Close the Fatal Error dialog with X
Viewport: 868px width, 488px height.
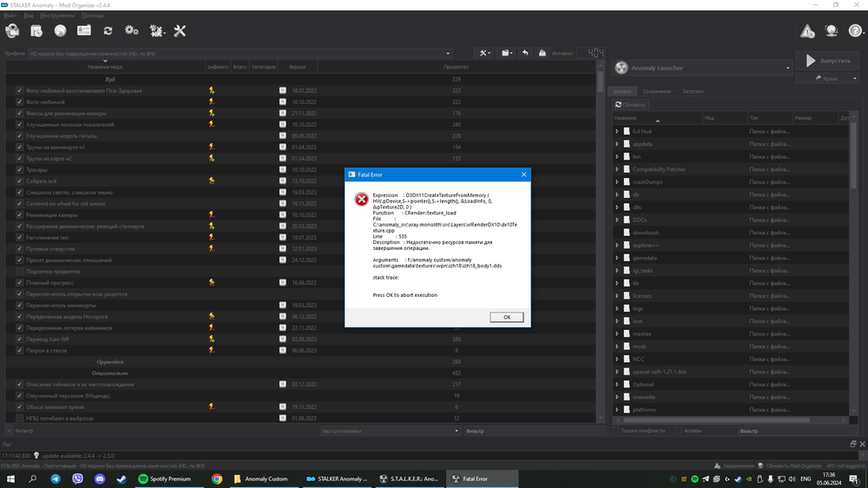[523, 175]
